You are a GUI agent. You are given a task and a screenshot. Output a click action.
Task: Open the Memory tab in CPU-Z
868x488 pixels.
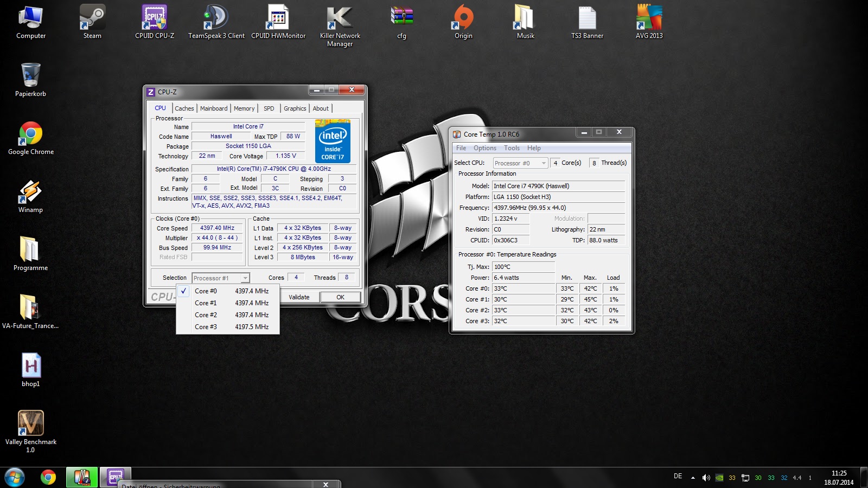point(244,108)
